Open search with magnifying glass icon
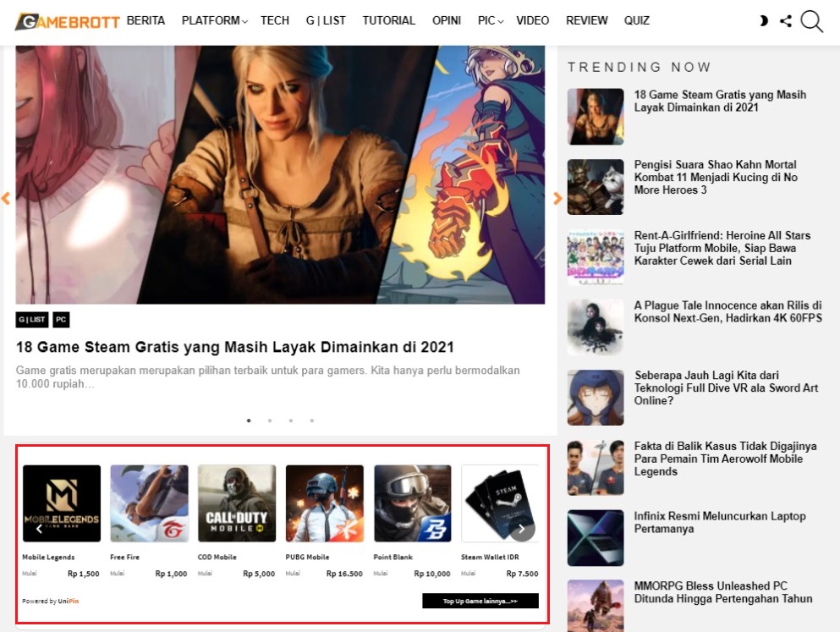Image resolution: width=840 pixels, height=632 pixels. click(811, 21)
